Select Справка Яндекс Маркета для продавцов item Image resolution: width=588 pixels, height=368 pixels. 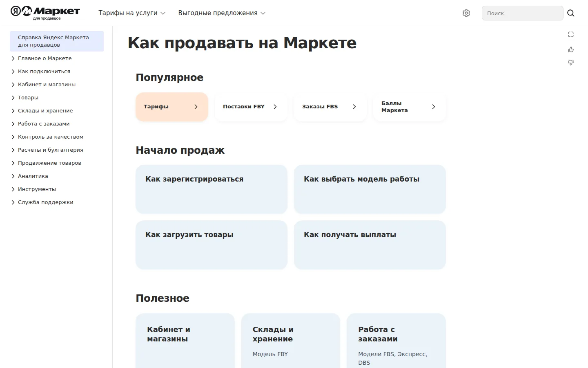click(x=57, y=41)
